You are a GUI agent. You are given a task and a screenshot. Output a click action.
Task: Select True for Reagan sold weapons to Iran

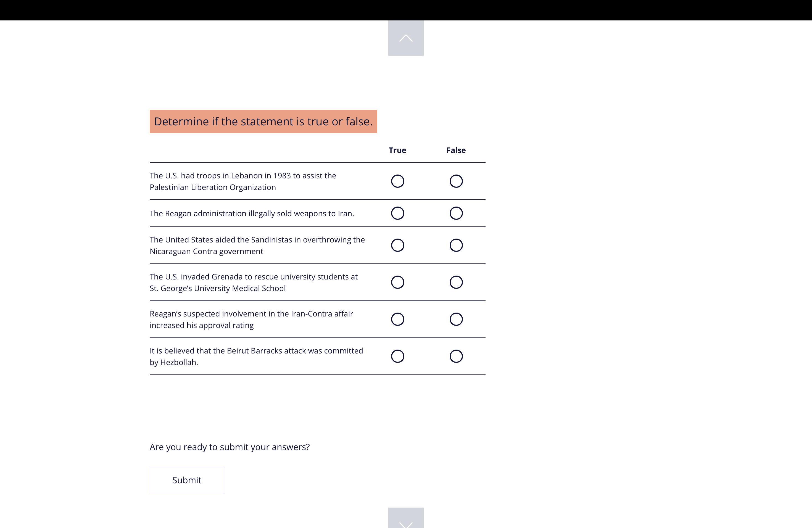point(397,213)
